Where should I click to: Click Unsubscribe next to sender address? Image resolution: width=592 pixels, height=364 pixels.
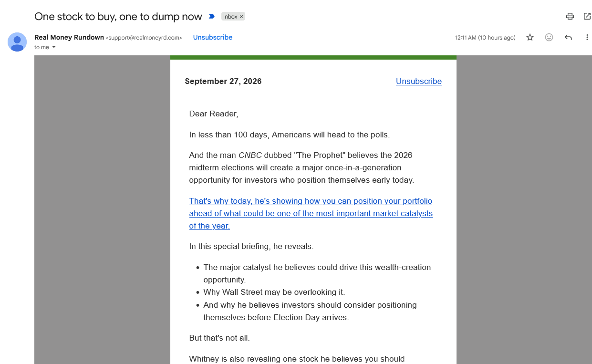click(213, 37)
